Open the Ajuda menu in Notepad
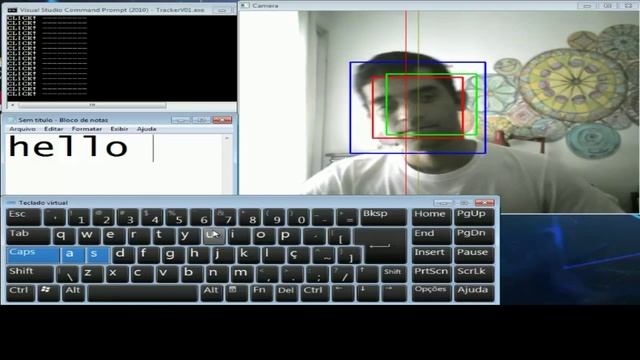This screenshot has height=360, width=640. coord(147,129)
